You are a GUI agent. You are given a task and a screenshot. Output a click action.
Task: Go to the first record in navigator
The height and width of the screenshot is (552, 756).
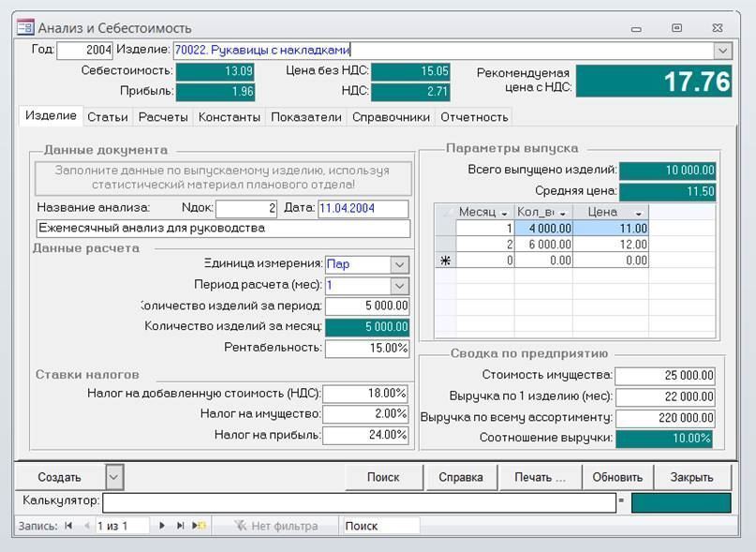68,526
